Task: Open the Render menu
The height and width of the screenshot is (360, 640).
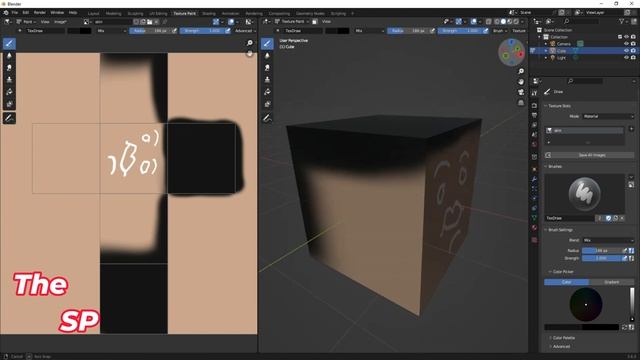Action: click(x=40, y=13)
